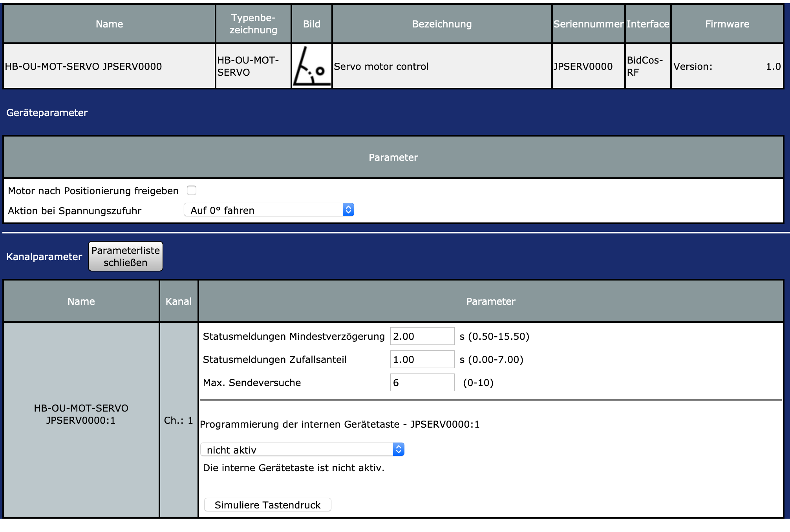The image size is (790, 532).
Task: Click channel name 'HB-OU-MOT-SERVO JPSERV0000:1'
Action: (x=81, y=414)
